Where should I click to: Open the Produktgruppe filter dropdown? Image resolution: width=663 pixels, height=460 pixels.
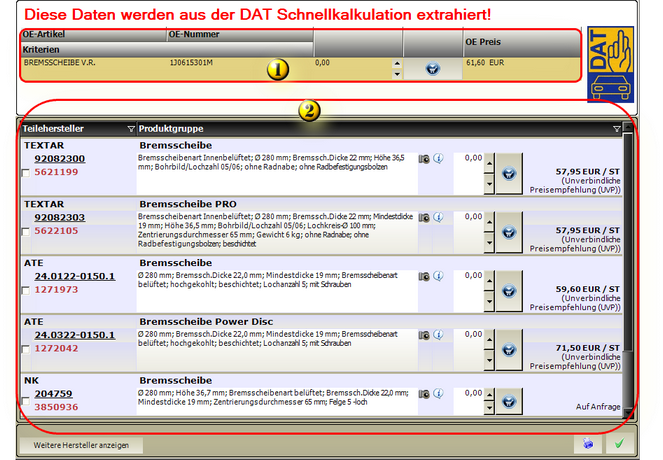click(x=616, y=129)
